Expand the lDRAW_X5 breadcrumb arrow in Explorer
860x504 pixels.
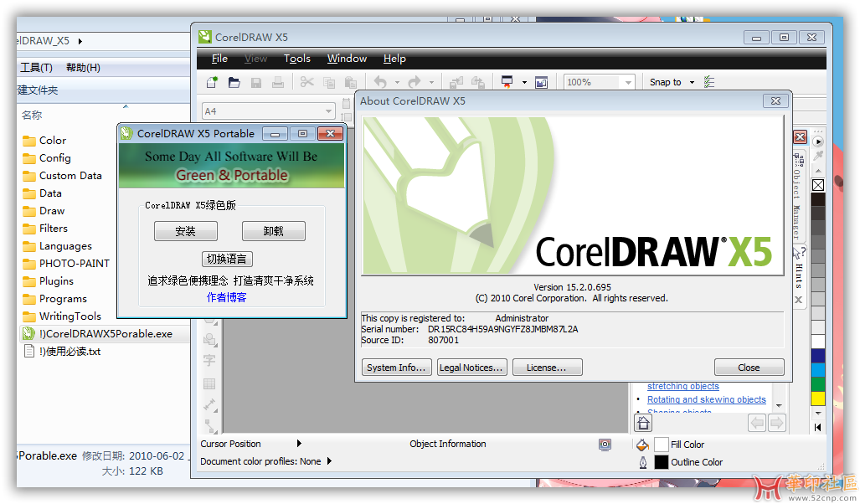click(80, 41)
